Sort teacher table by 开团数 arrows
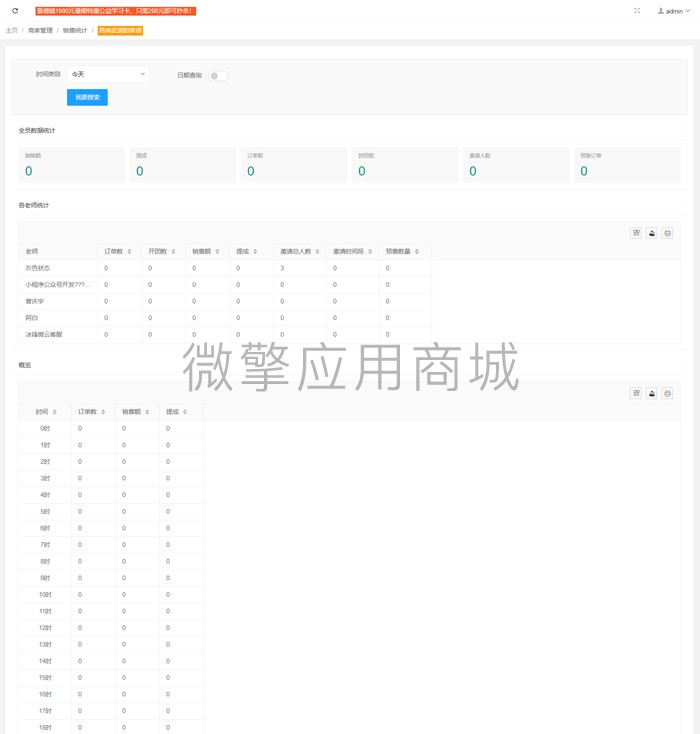This screenshot has height=734, width=700. (173, 252)
